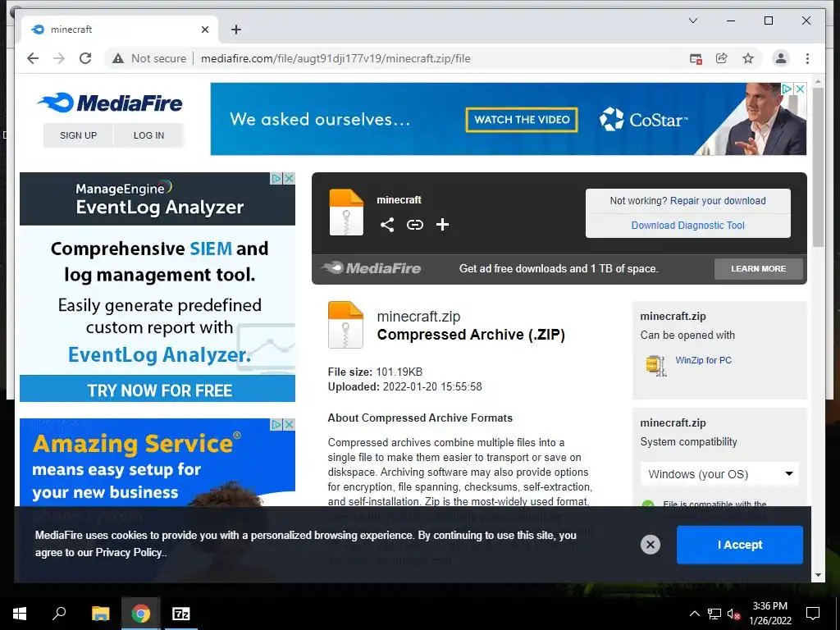Screen dimensions: 840x630
Task: Show hidden tray icons chevron
Action: [x=694, y=614]
